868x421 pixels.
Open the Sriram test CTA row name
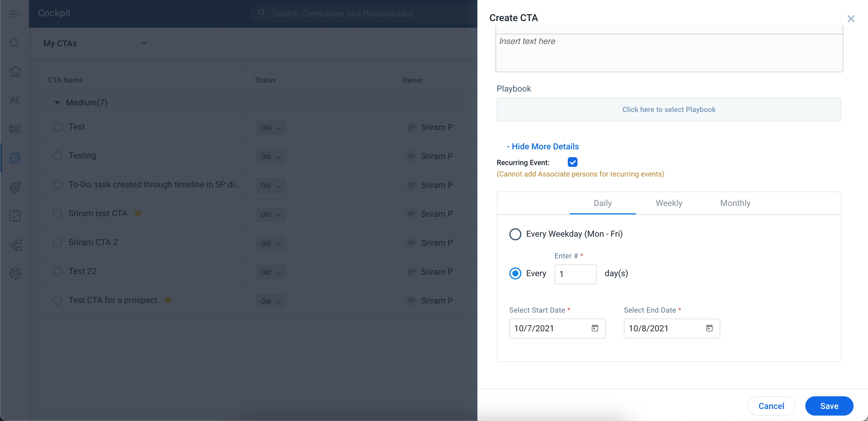point(98,213)
